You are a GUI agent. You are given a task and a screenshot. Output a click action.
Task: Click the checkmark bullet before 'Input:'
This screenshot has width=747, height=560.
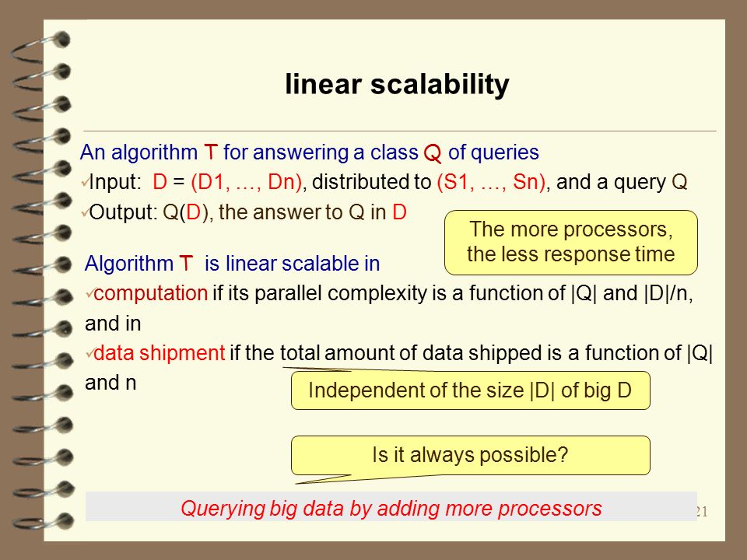click(x=85, y=182)
